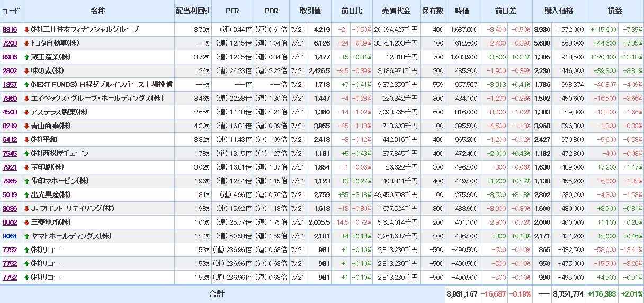Screen dimensions: 644x303
Task: Open the 9064 stock code link
Action: 10,236
